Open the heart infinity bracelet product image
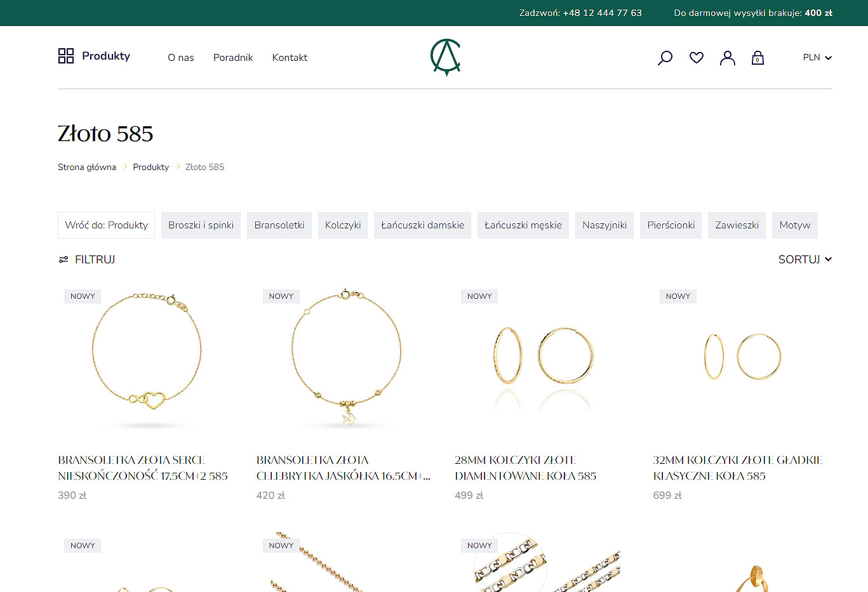Screen dimensions: 868x592 [147, 358]
